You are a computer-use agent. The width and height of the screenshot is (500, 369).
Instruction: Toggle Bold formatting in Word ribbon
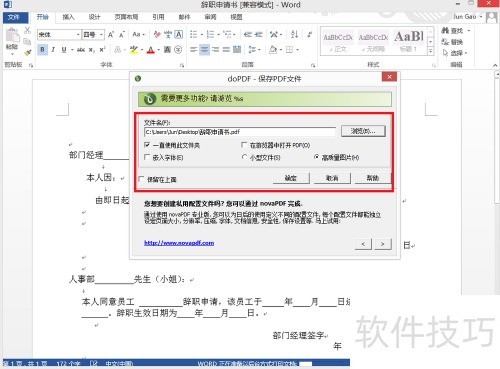tap(42, 50)
